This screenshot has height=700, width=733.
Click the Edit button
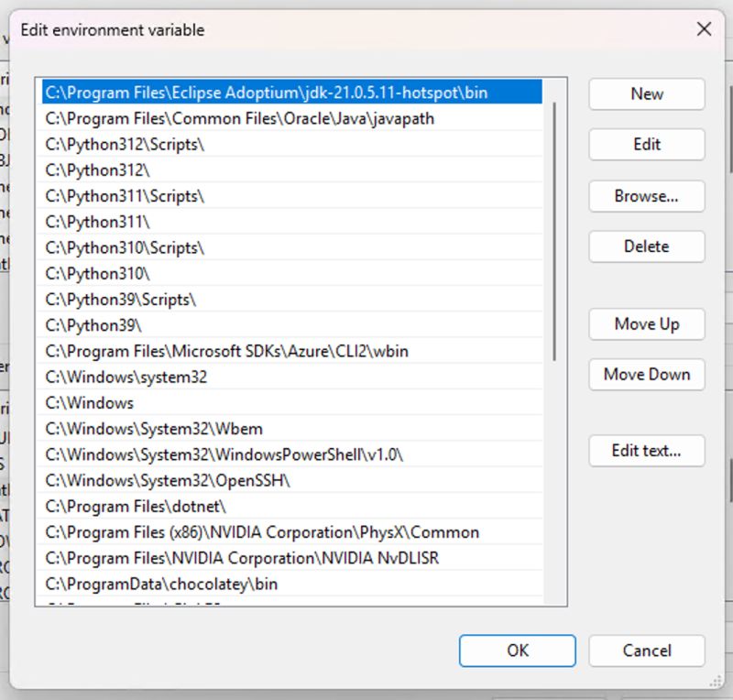point(646,145)
